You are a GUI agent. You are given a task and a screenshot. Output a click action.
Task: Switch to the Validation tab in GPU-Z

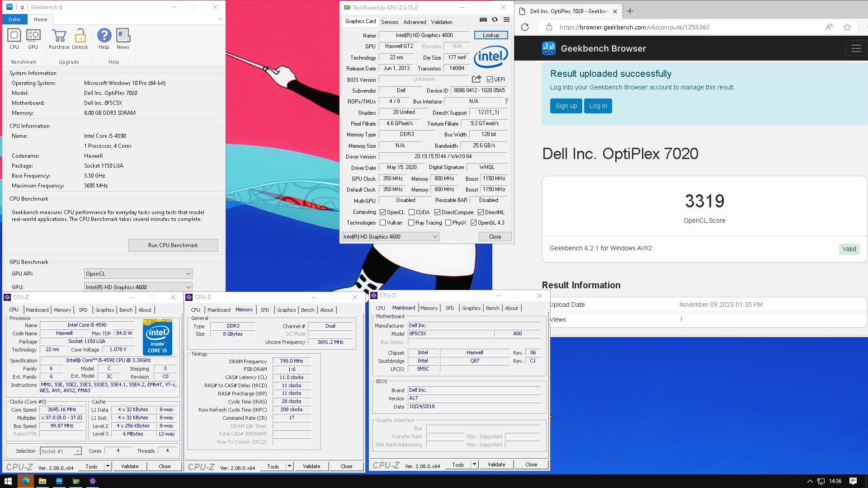(x=441, y=22)
